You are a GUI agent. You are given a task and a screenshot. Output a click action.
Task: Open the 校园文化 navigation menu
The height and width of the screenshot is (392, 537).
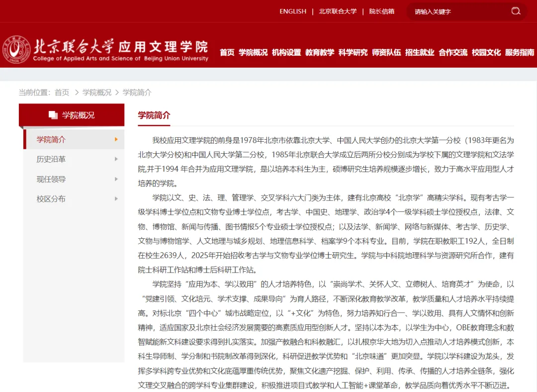pyautogui.click(x=486, y=52)
